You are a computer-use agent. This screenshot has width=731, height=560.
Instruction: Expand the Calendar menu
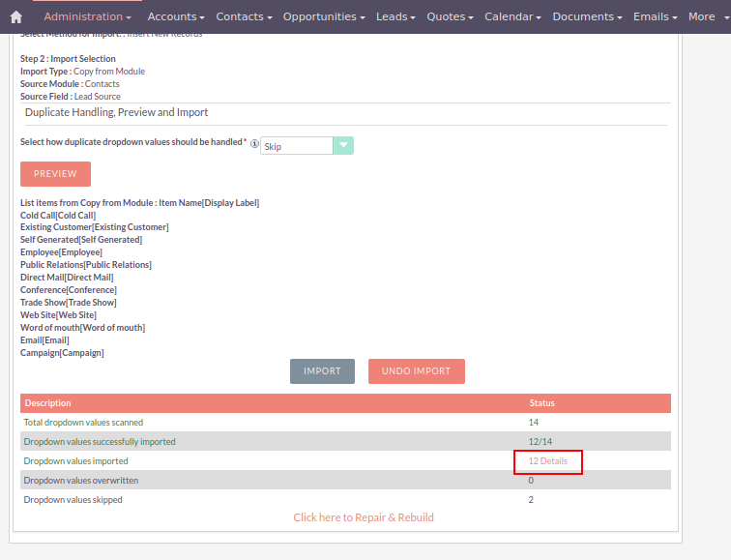coord(512,16)
